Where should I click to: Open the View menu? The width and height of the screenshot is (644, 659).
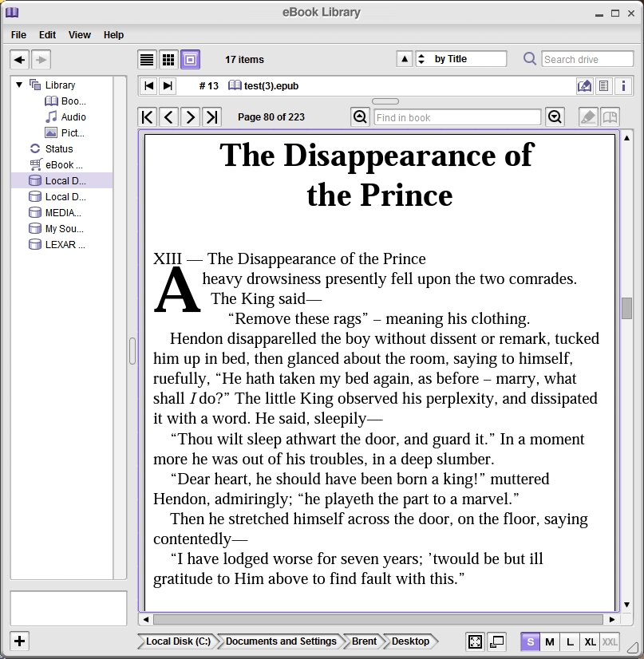point(80,35)
